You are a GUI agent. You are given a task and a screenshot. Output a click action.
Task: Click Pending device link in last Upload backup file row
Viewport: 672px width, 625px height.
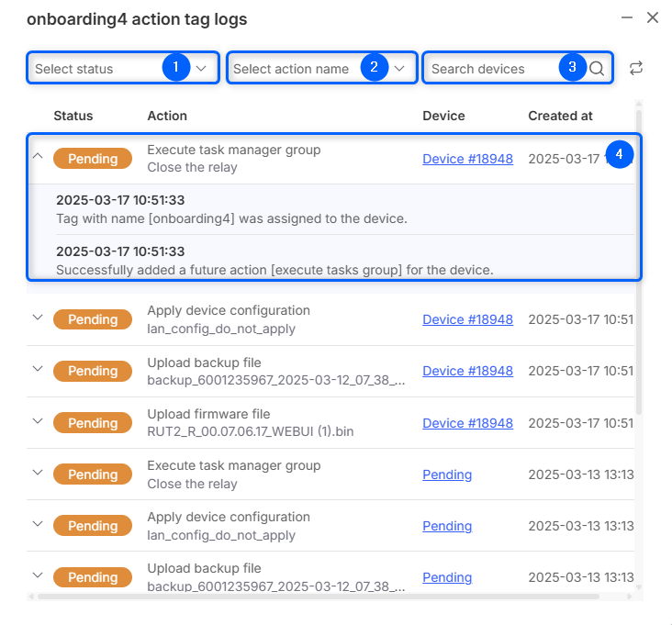coord(447,577)
